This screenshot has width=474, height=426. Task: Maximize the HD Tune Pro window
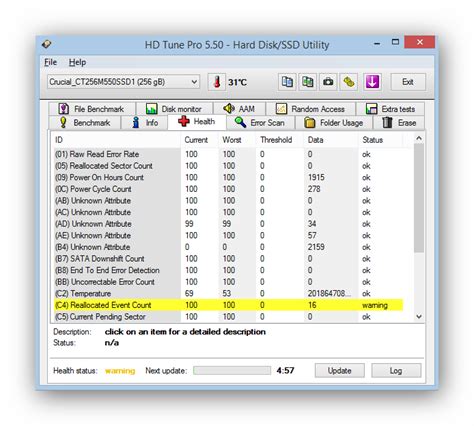[x=395, y=42]
